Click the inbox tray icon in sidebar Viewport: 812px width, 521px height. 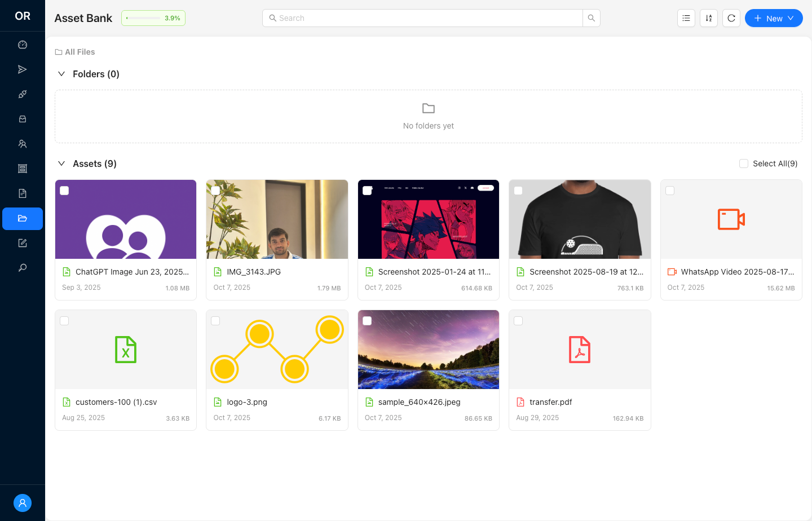coord(23,118)
